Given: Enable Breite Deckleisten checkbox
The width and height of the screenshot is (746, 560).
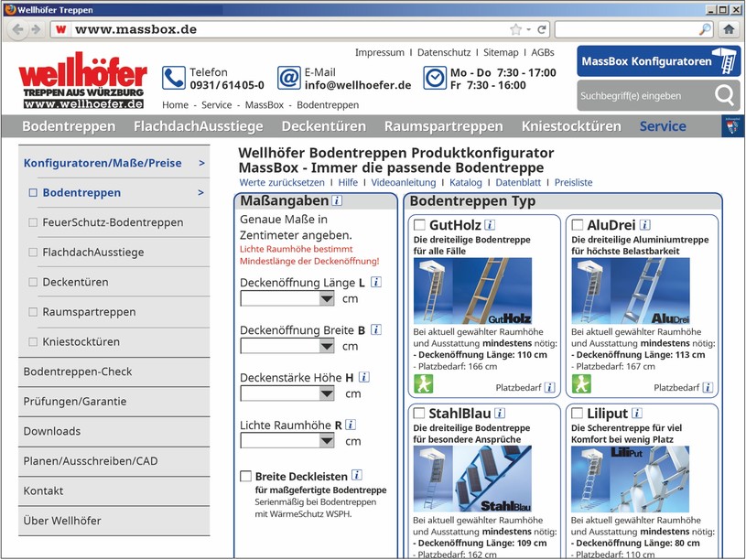Looking at the screenshot, I should [245, 476].
